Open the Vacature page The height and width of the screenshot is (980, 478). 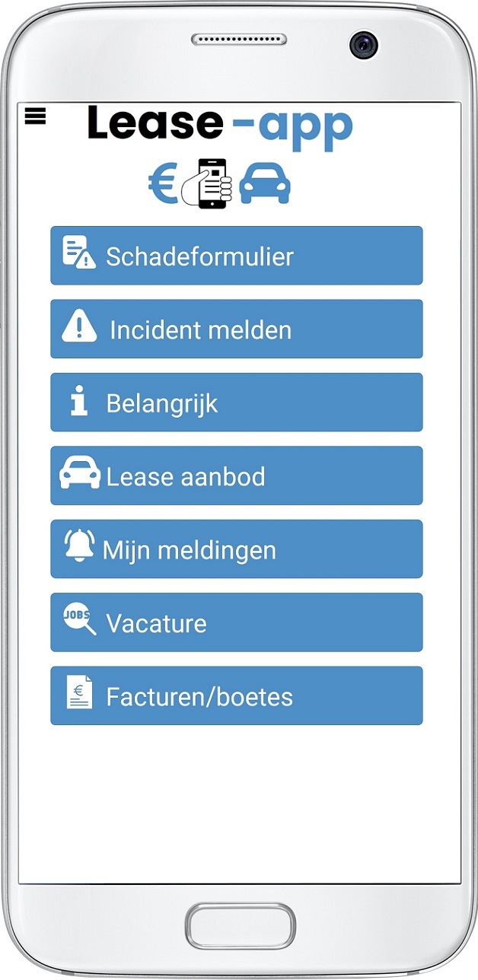click(237, 622)
